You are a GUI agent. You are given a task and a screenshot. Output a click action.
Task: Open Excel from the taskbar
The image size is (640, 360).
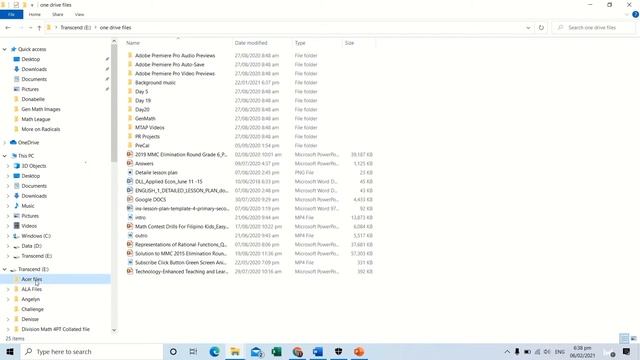coord(276,352)
